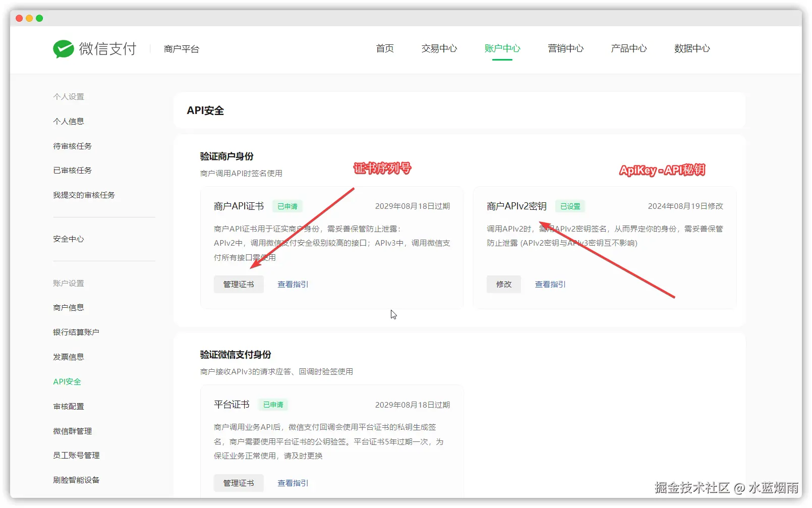This screenshot has width=812, height=508.
Task: Click the 已申请 badge beside 商户API证书
Action: (287, 206)
